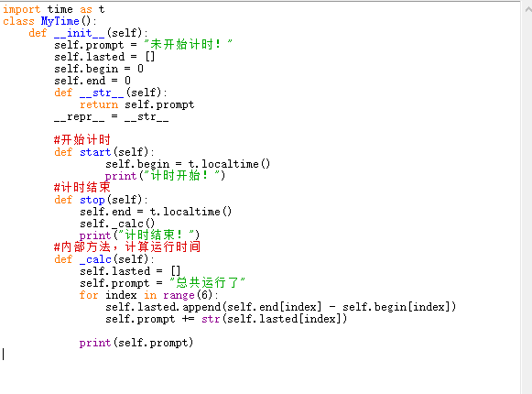
Task: Click the print("计时开始！") line
Action: pos(165,176)
